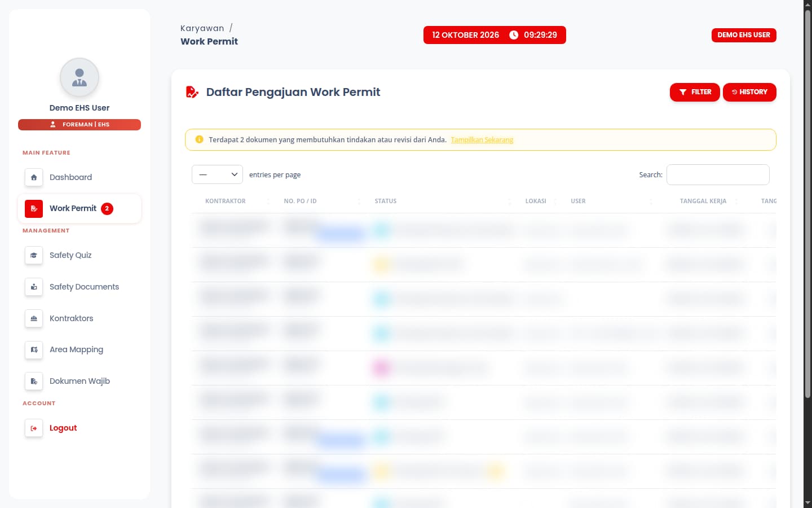Image resolution: width=812 pixels, height=508 pixels.
Task: Click the clock icon beside the time
Action: pos(514,35)
